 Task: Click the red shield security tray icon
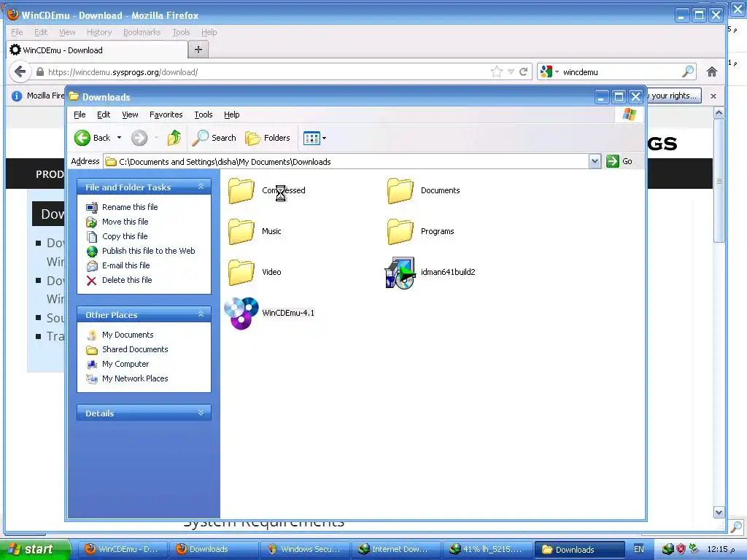pos(681,549)
